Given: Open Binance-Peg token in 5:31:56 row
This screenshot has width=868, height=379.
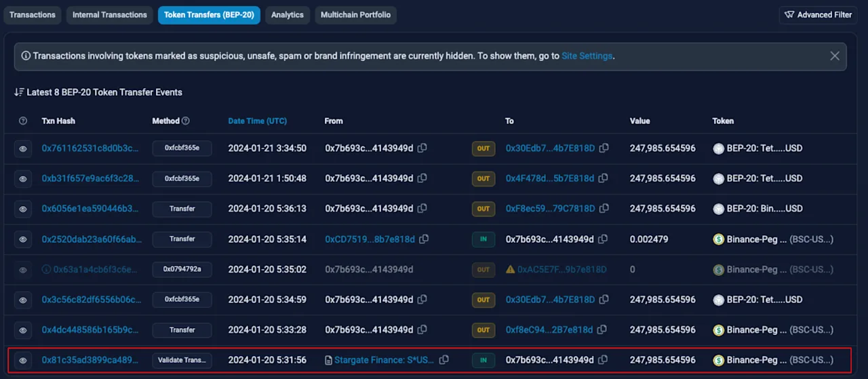Looking at the screenshot, I should pyautogui.click(x=780, y=360).
